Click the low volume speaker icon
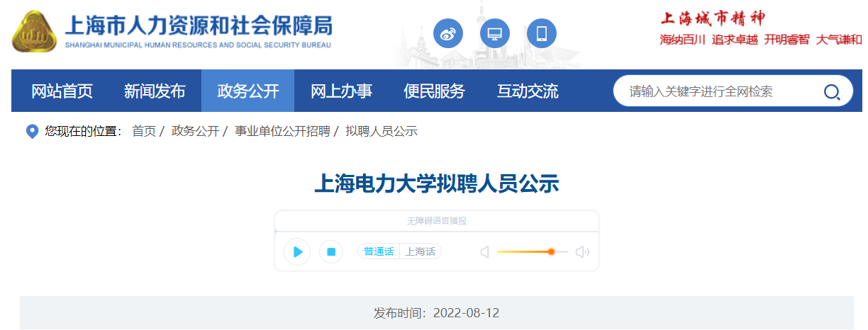This screenshot has width=868, height=330. [x=485, y=251]
